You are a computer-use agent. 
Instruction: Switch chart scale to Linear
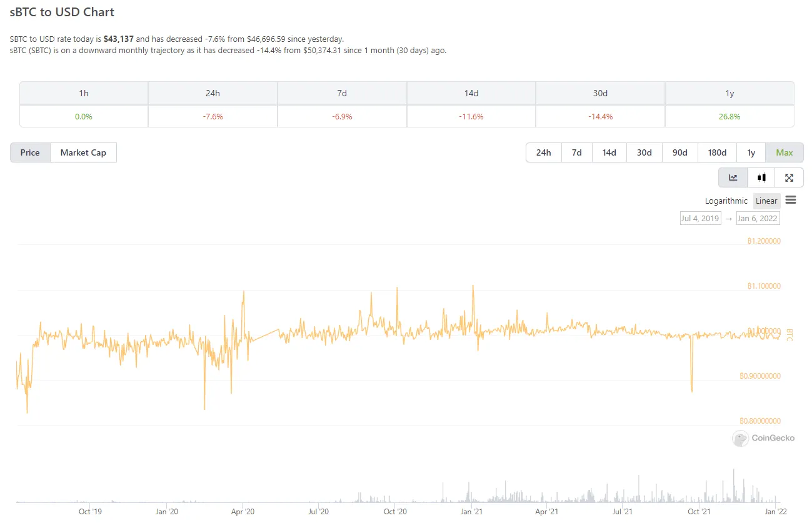tap(766, 201)
